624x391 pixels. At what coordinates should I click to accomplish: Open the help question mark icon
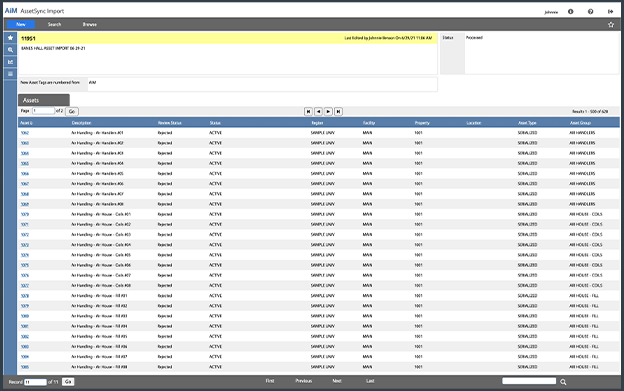(591, 12)
